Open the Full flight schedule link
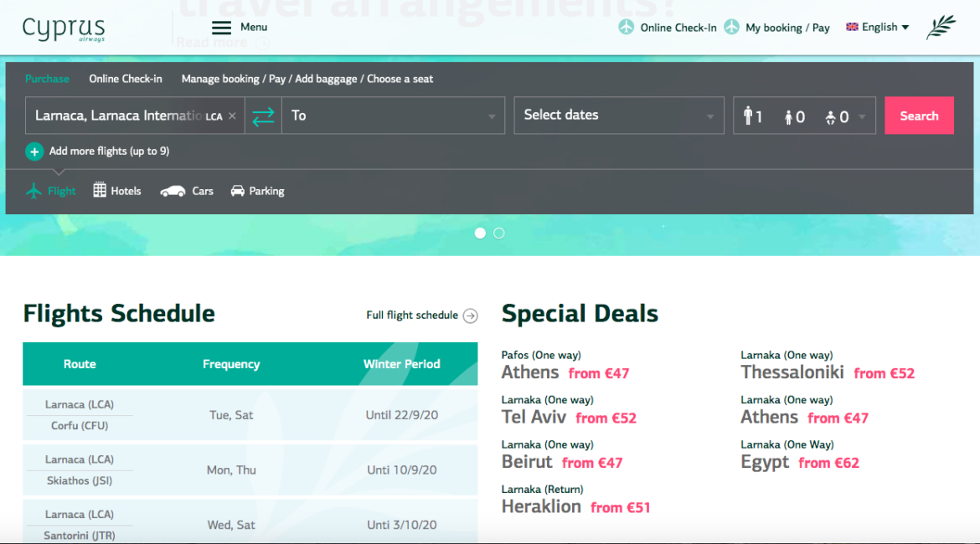 pos(412,316)
